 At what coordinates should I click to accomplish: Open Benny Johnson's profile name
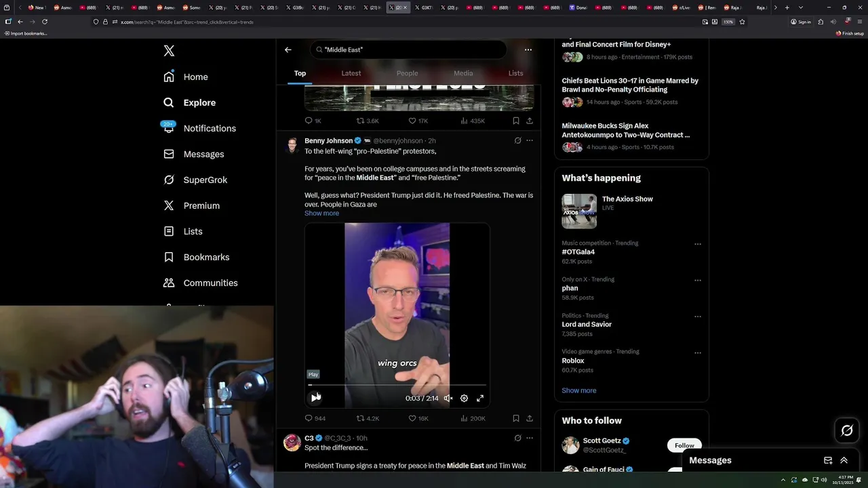[328, 140]
